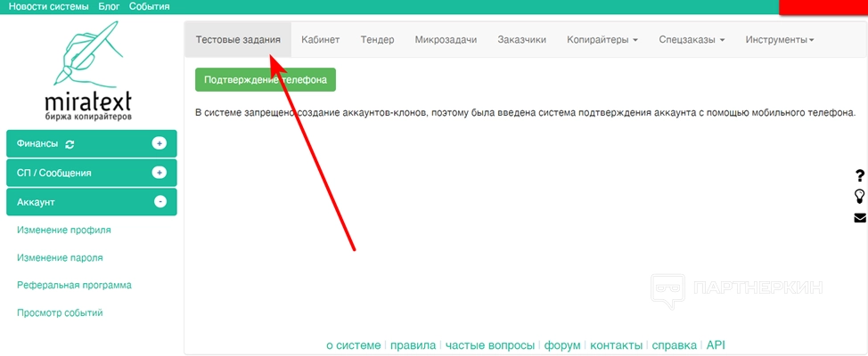Open the Копирайтеры dropdown menu
The image size is (868, 356).
pos(602,40)
